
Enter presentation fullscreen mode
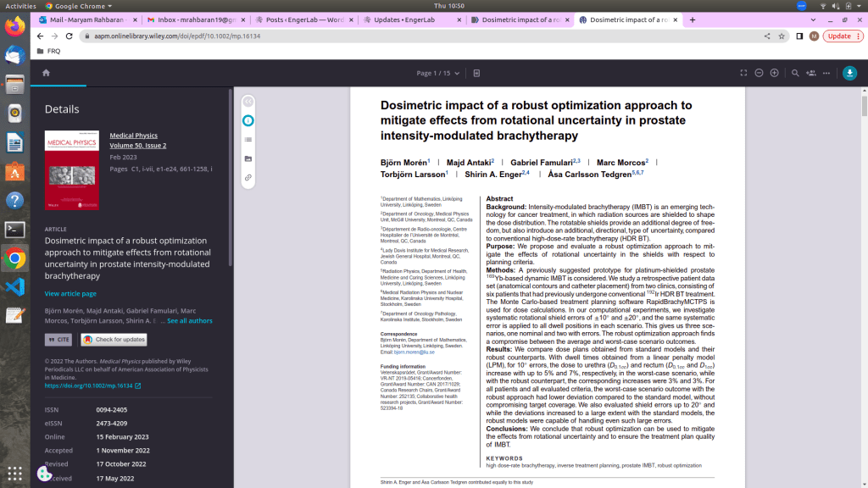tap(743, 73)
